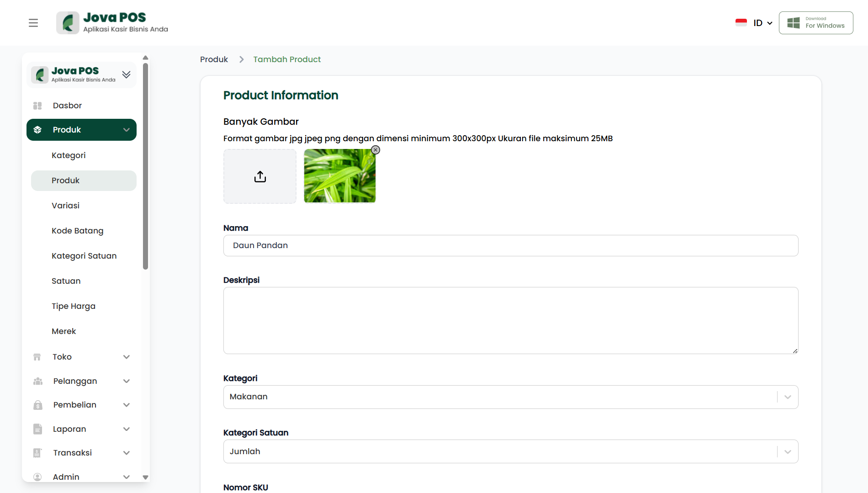
Task: Expand the Jova POS store switcher
Action: click(x=127, y=74)
